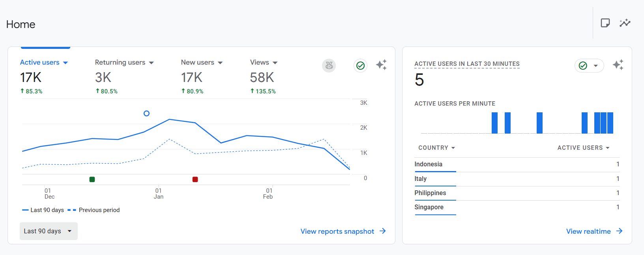Open the ACTIVE USERS column dropdown

[x=584, y=148]
